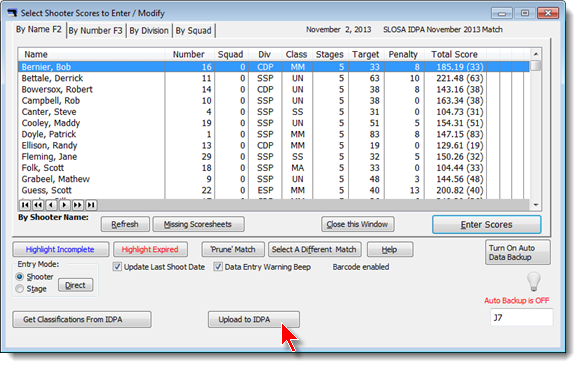Image resolution: width=581 pixels, height=368 pixels.
Task: Click the pistol app icon in title bar
Action: (12, 13)
